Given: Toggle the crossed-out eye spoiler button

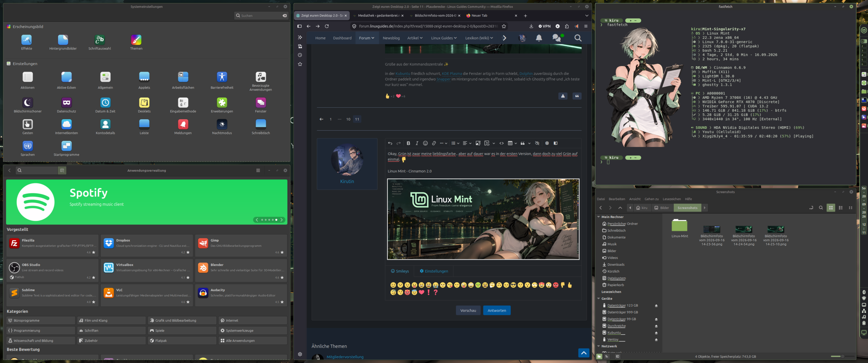Looking at the screenshot, I should point(537,143).
